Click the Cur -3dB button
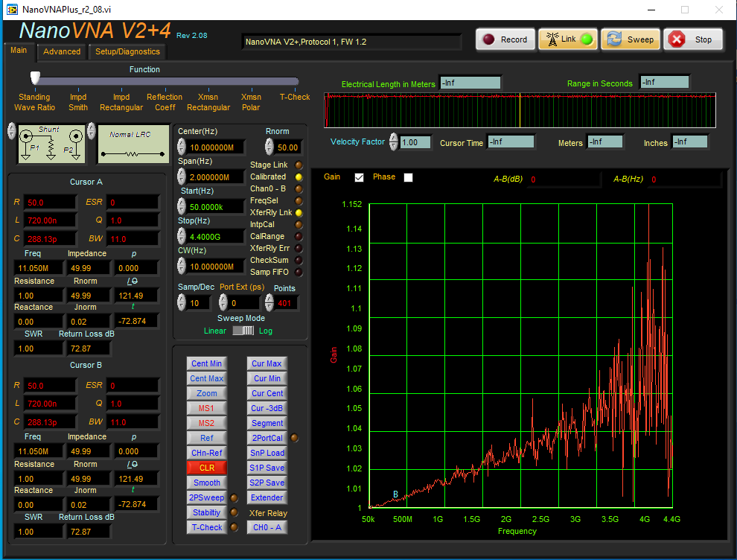 [267, 408]
